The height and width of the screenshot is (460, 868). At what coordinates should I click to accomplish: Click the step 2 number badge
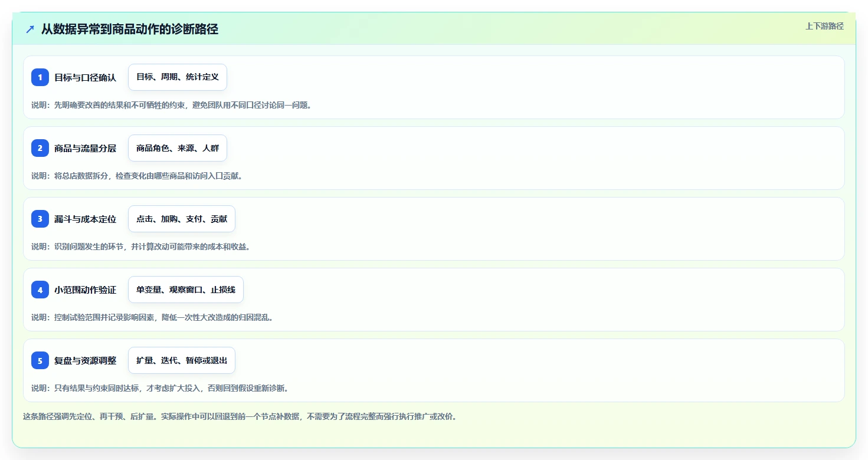(40, 148)
